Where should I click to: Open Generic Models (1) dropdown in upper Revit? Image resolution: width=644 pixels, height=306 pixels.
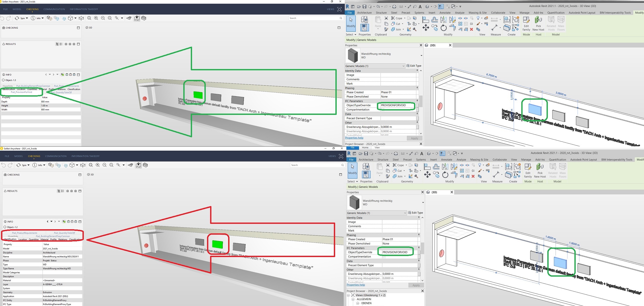403,66
